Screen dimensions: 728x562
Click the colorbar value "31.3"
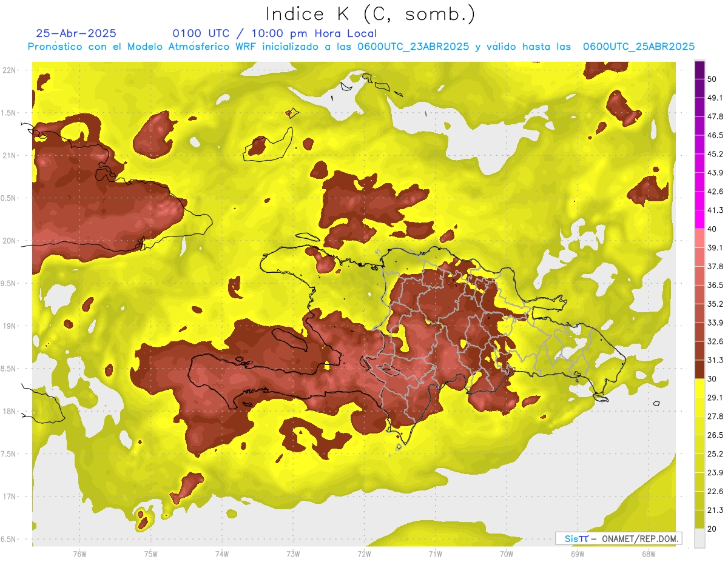click(x=715, y=360)
